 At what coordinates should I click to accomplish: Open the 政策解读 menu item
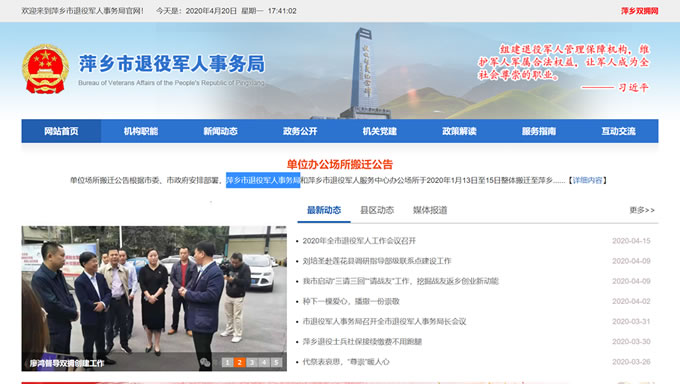pos(459,131)
